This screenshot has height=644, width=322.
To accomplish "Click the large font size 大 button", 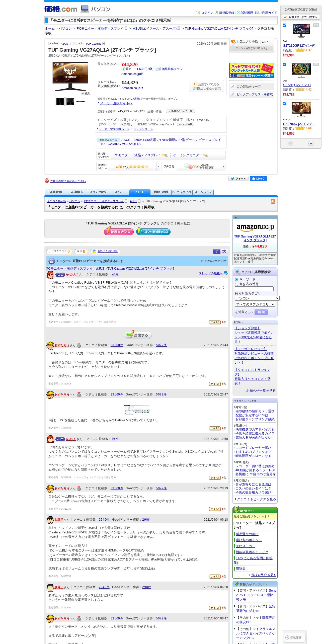I will (224, 251).
